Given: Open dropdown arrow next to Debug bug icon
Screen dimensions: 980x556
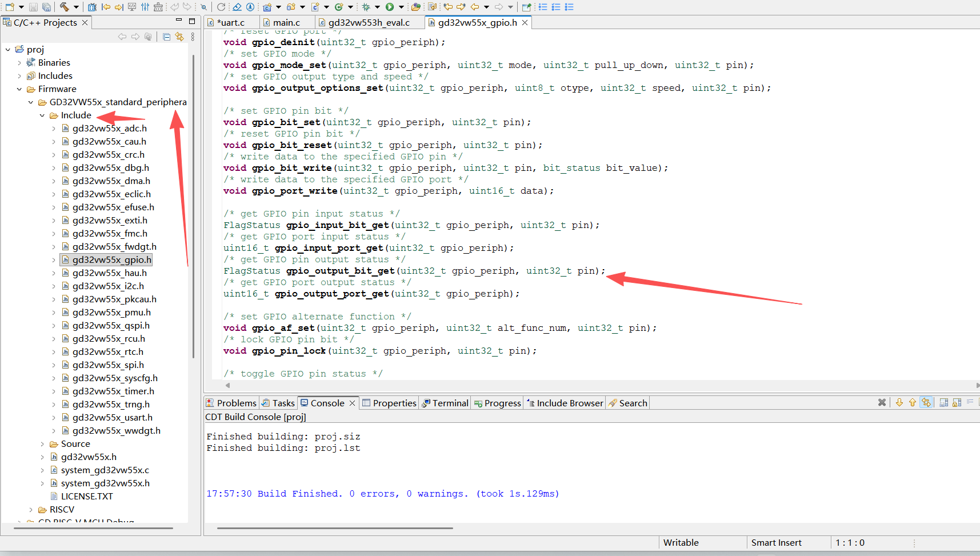Looking at the screenshot, I should tap(377, 7).
